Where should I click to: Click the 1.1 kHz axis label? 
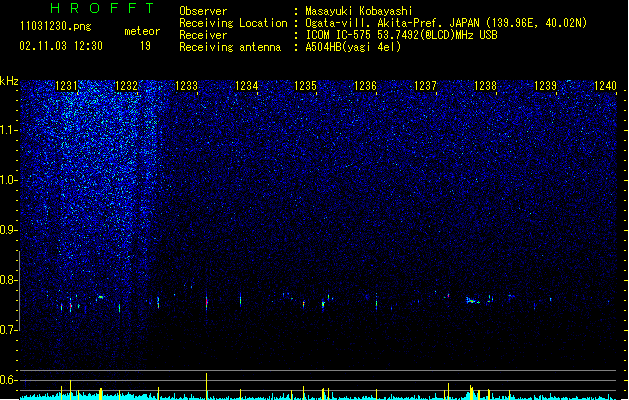tap(8, 130)
